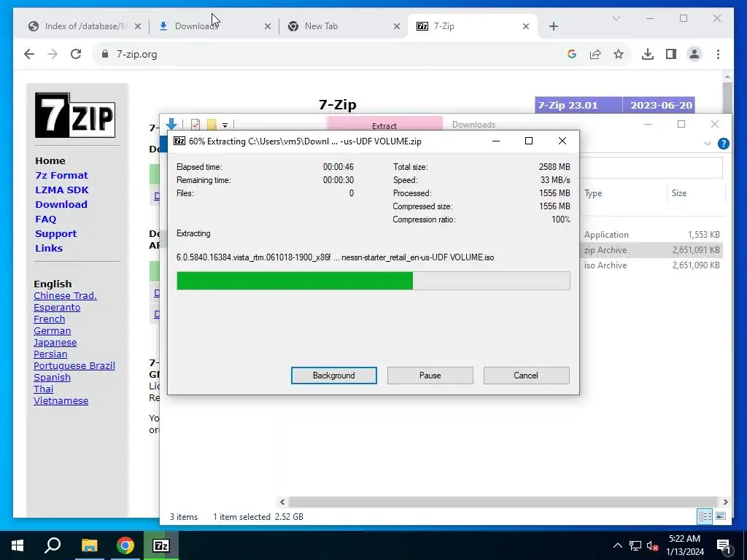Click the Explorer quick access down-arrow icon
The width and height of the screenshot is (747, 560).
click(x=171, y=124)
